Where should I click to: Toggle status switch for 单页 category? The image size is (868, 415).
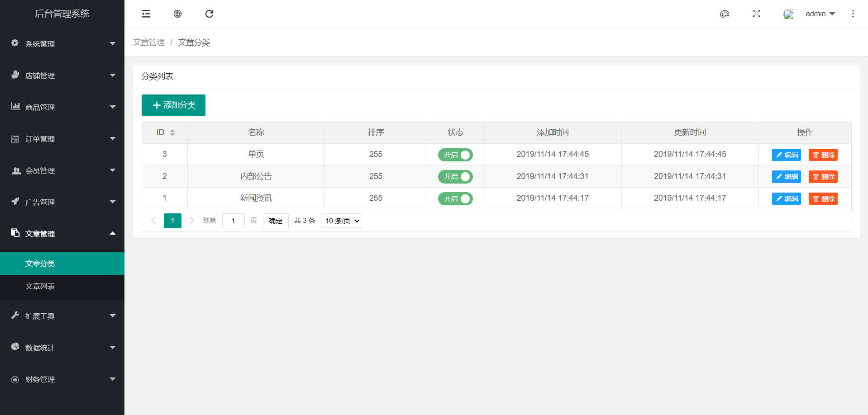coord(455,155)
